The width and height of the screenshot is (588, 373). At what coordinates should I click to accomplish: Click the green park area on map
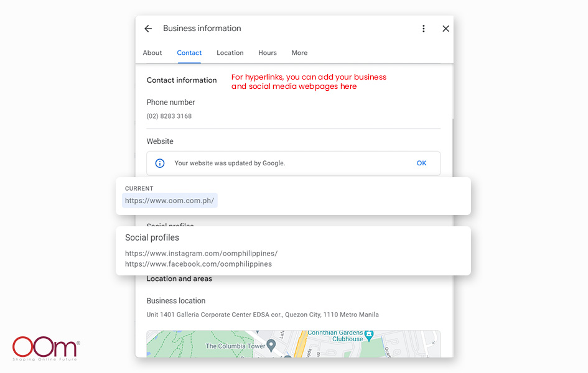pos(174,348)
